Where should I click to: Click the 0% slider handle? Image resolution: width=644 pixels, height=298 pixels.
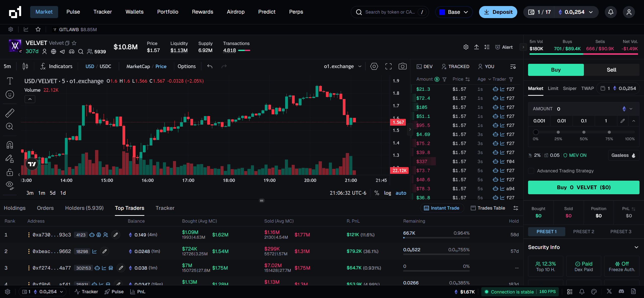[x=536, y=132]
